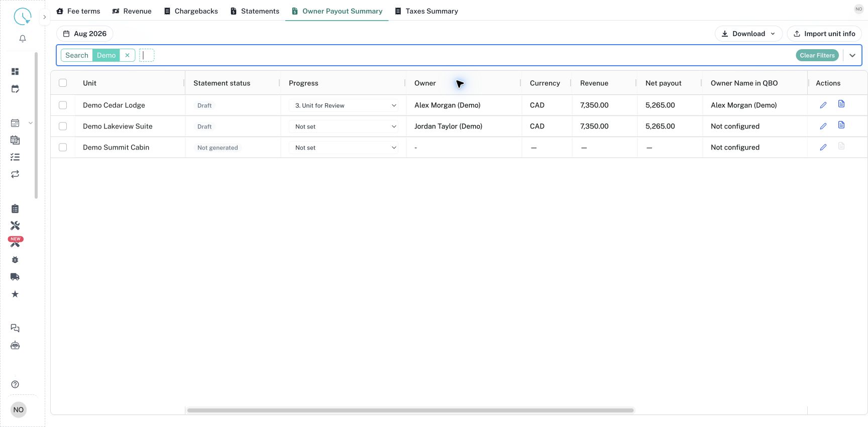868x427 pixels.
Task: Click the NO avatar in top right corner
Action: tap(859, 9)
